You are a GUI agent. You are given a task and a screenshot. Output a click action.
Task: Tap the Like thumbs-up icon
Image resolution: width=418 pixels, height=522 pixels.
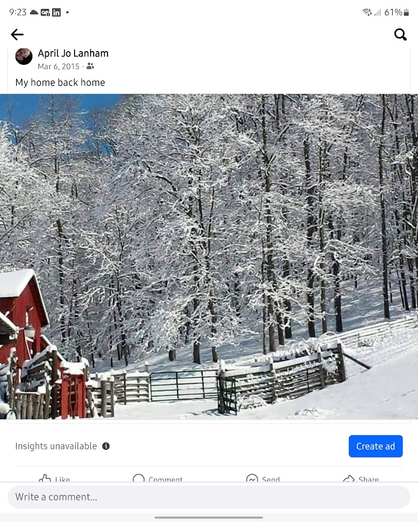(45, 479)
